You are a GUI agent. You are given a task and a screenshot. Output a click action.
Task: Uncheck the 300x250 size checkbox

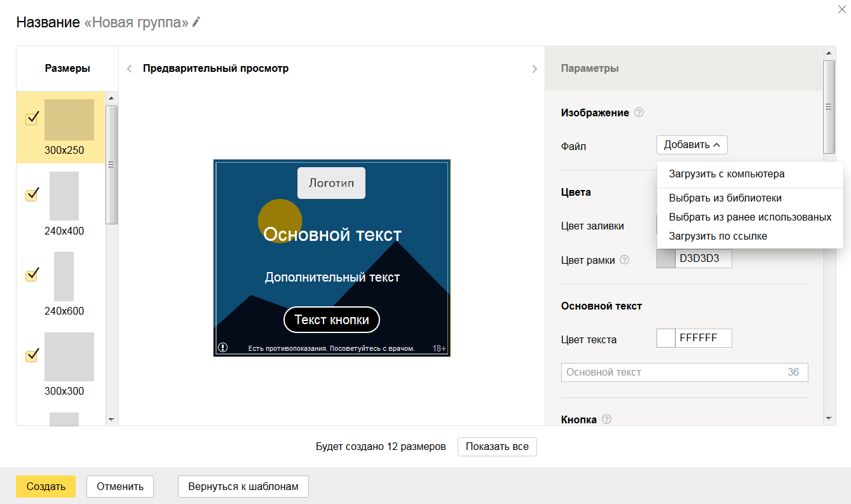click(x=32, y=119)
